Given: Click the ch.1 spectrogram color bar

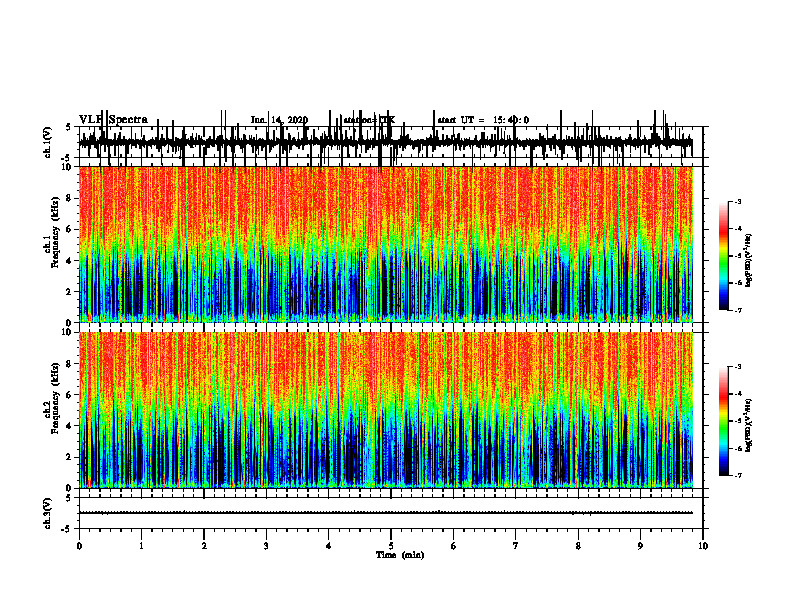Looking at the screenshot, I should point(724,256).
